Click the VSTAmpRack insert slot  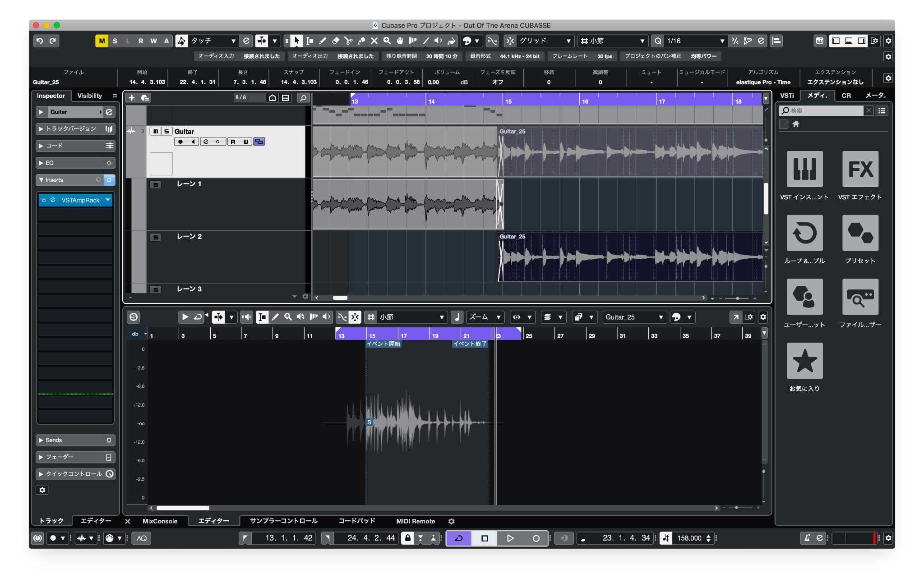[x=75, y=200]
